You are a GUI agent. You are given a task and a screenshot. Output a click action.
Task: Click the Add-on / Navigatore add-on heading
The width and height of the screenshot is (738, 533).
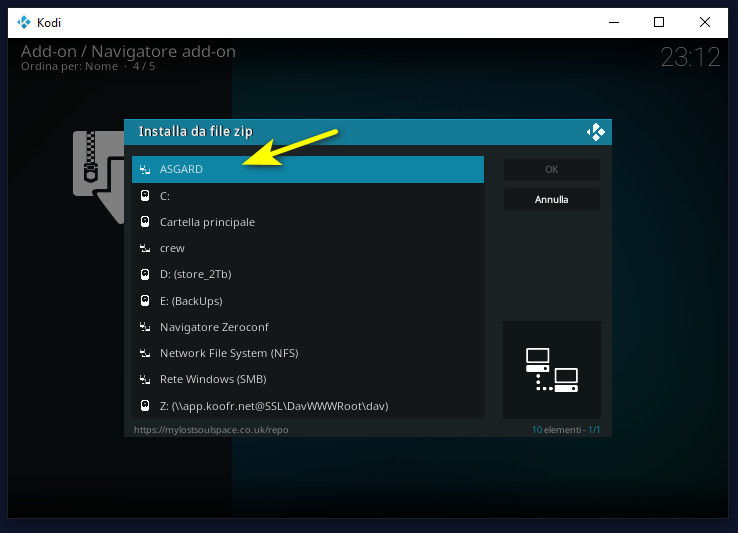[x=128, y=51]
